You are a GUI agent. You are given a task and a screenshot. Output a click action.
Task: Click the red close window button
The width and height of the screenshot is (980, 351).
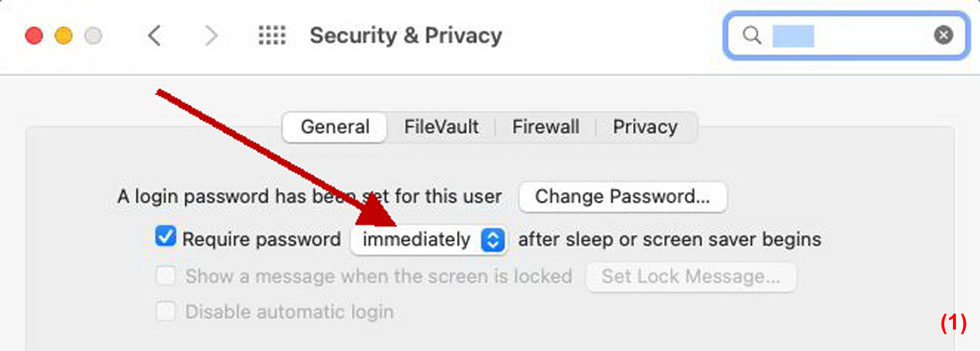pos(34,36)
